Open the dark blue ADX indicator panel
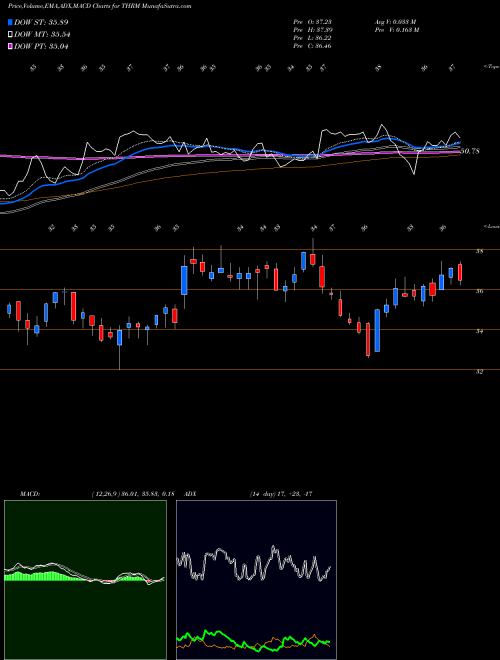500x660 pixels. (x=256, y=580)
